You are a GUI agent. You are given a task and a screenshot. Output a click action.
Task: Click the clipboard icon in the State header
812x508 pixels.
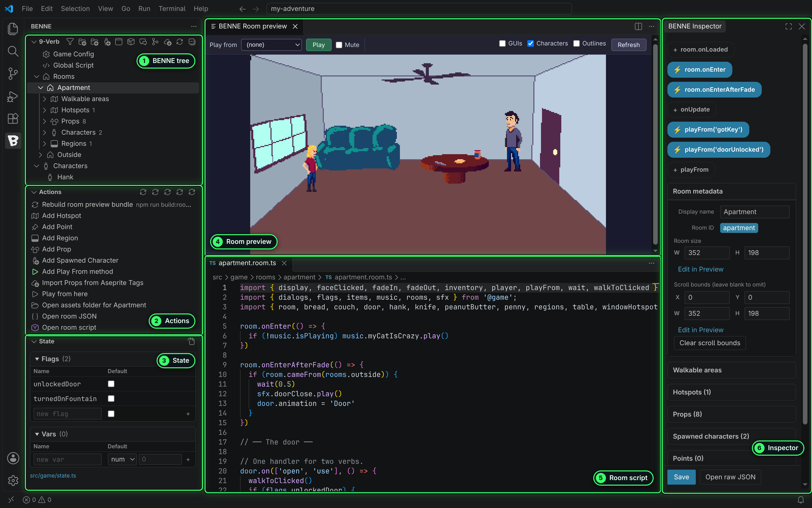191,341
